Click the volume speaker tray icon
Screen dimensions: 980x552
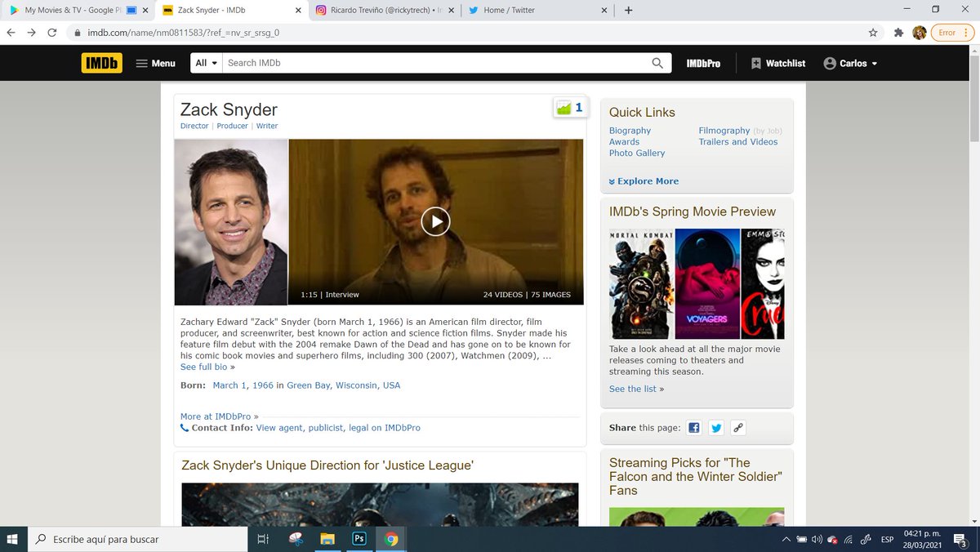pyautogui.click(x=817, y=539)
